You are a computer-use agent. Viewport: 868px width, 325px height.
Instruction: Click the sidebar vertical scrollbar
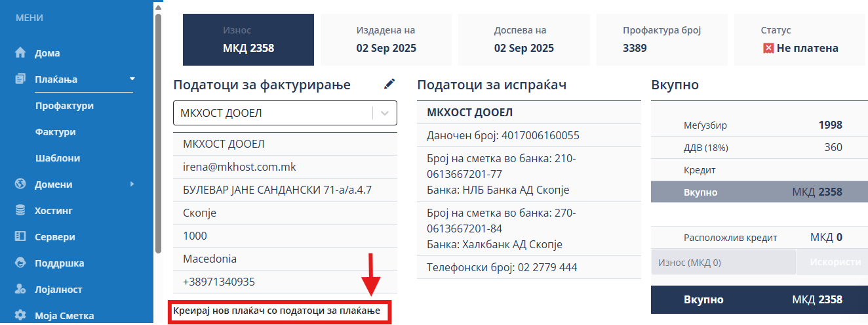[158, 131]
